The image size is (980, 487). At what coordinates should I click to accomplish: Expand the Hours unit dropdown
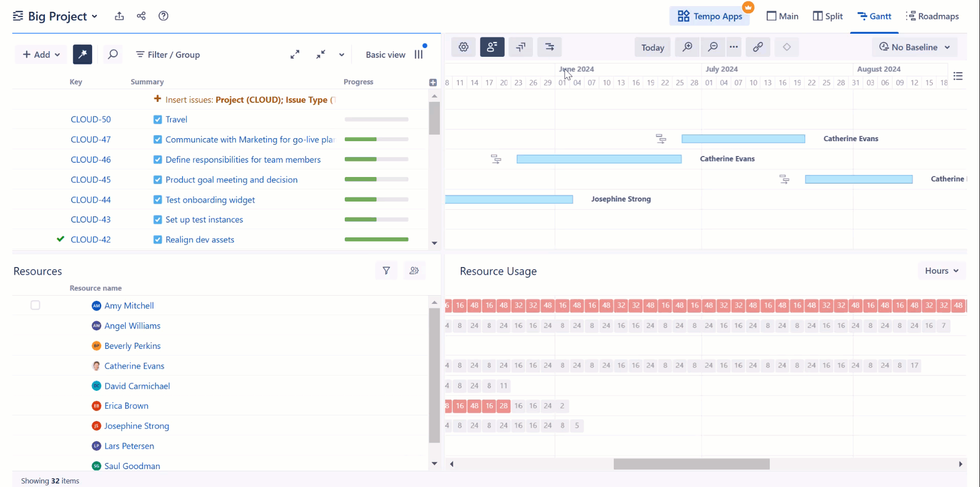pos(941,271)
